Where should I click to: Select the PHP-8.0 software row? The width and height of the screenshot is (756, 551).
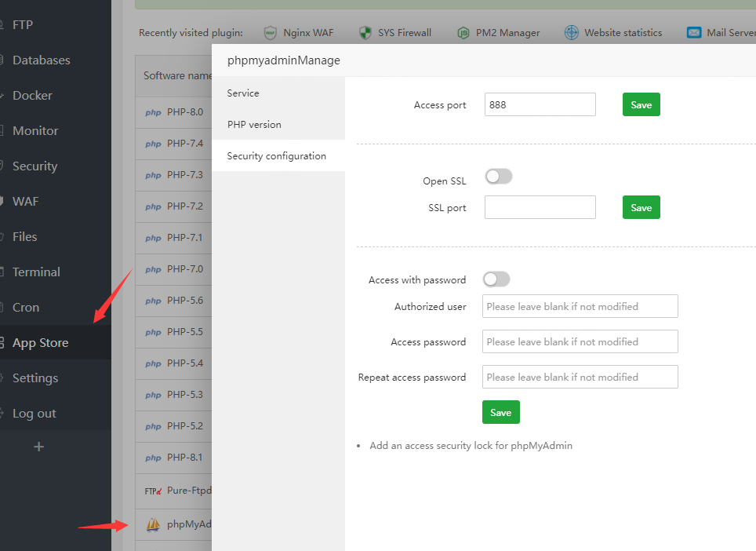(173, 112)
